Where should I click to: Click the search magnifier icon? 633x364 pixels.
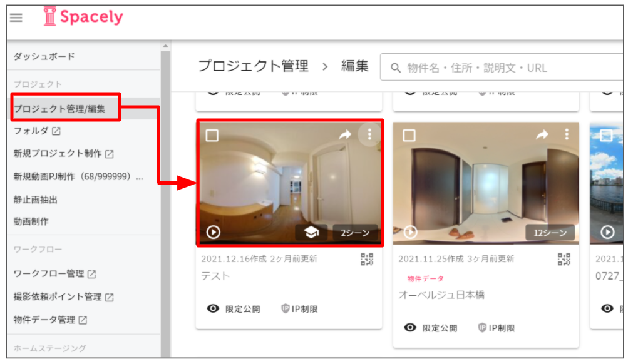point(396,68)
